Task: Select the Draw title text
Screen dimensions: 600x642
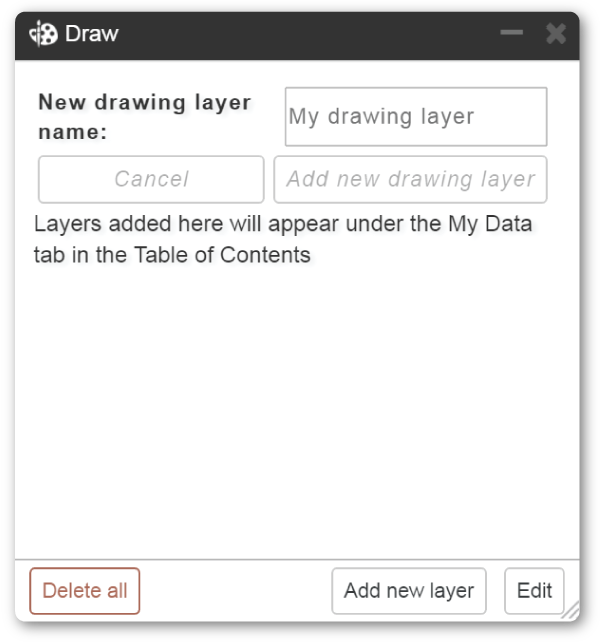Action: (x=92, y=34)
